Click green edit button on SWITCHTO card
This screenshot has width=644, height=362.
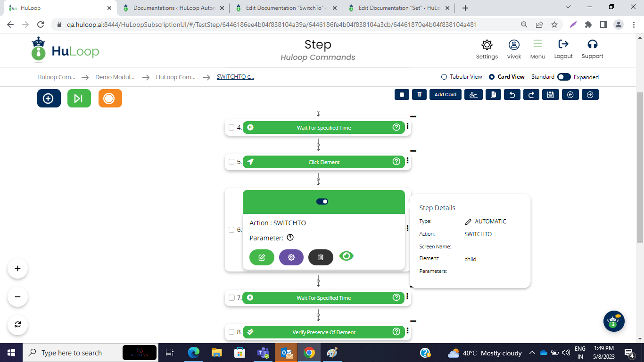point(262,257)
